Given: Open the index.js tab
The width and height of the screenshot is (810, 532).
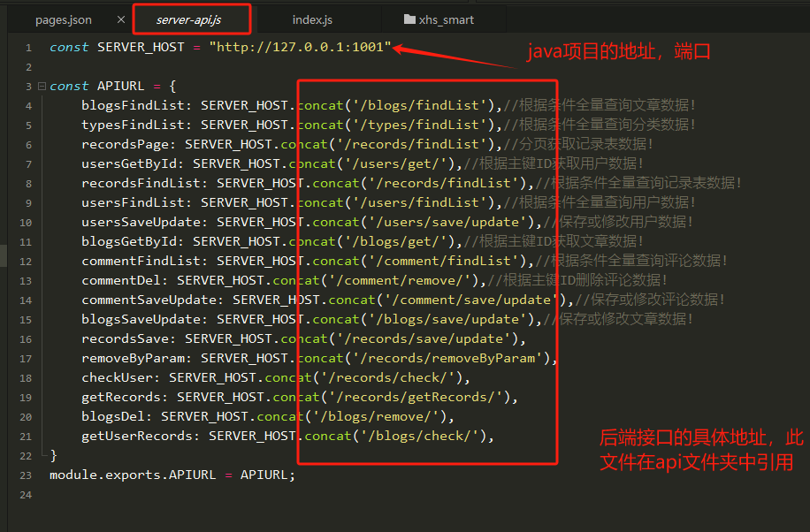Looking at the screenshot, I should click(311, 19).
